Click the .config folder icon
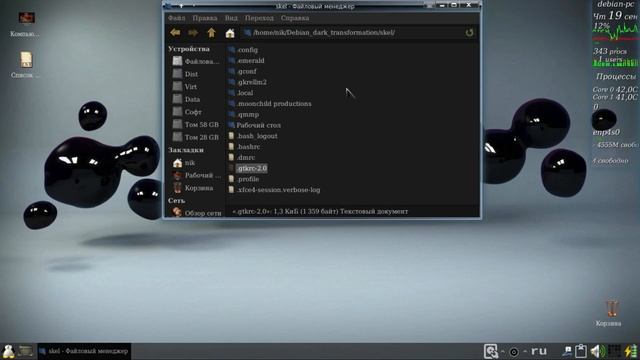 (231, 50)
